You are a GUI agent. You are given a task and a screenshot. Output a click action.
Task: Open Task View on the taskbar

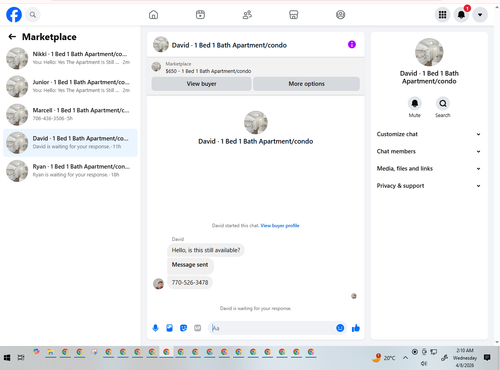click(21, 358)
